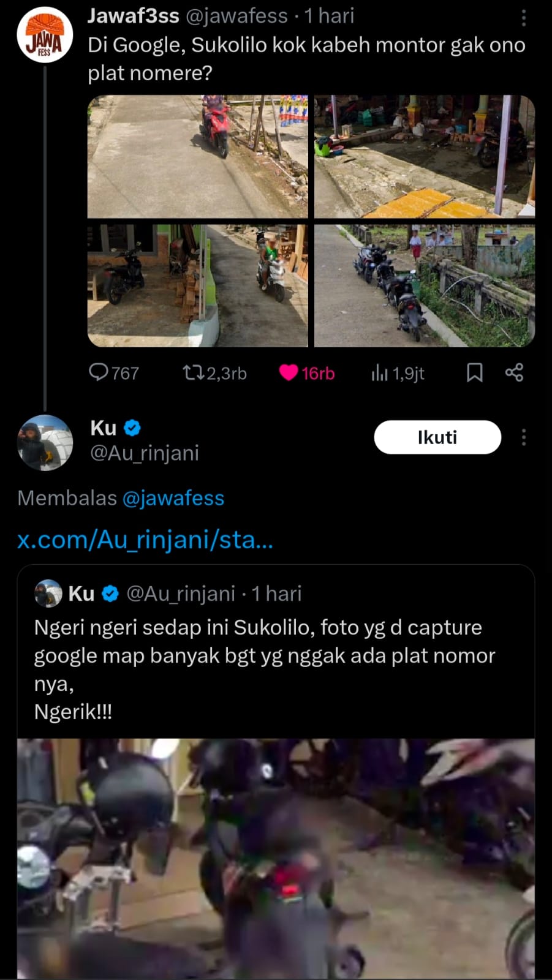Toggle the pink heart like button
The width and height of the screenshot is (552, 980).
point(289,372)
